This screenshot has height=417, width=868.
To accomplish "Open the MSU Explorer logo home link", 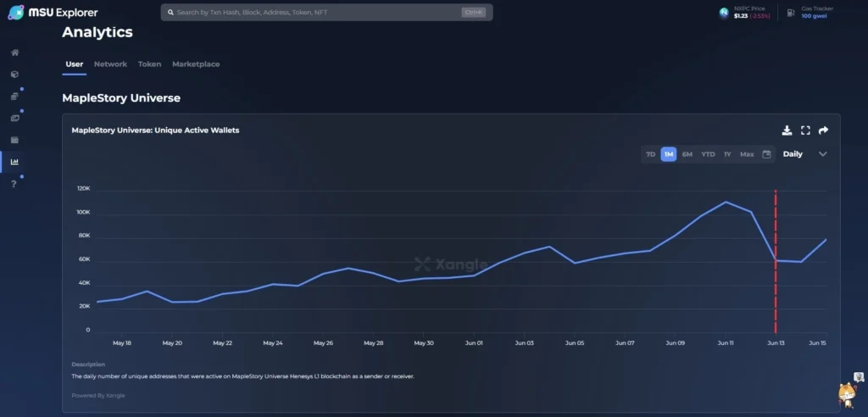I will 53,12.
